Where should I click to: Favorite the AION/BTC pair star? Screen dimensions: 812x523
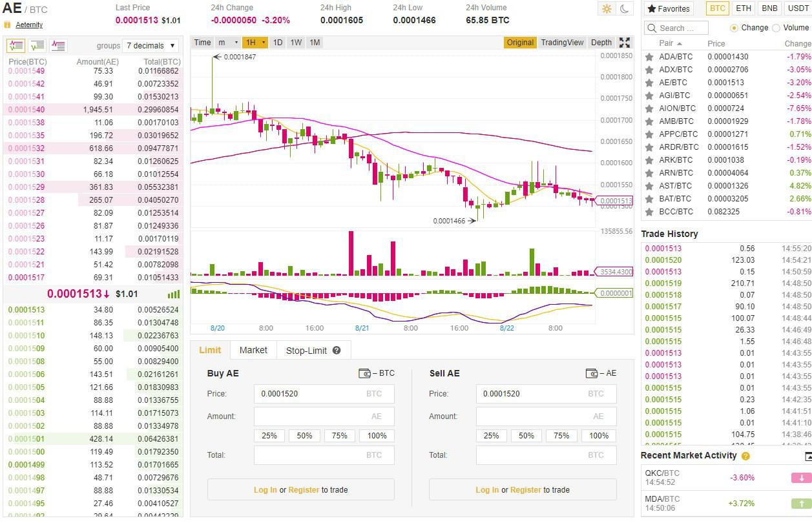[x=649, y=108]
